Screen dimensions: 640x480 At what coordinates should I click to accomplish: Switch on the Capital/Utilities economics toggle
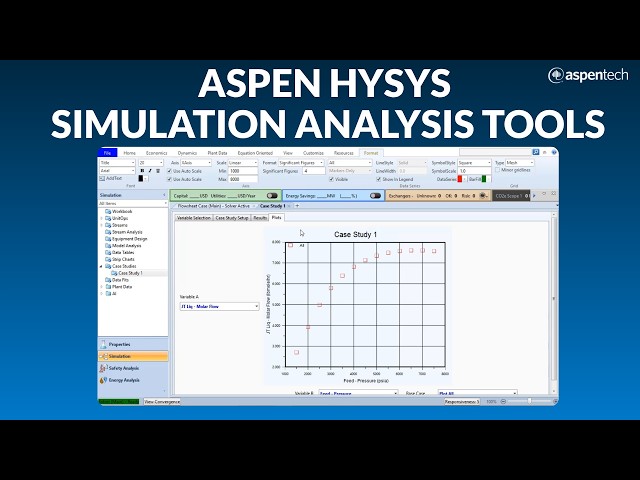[x=272, y=196]
